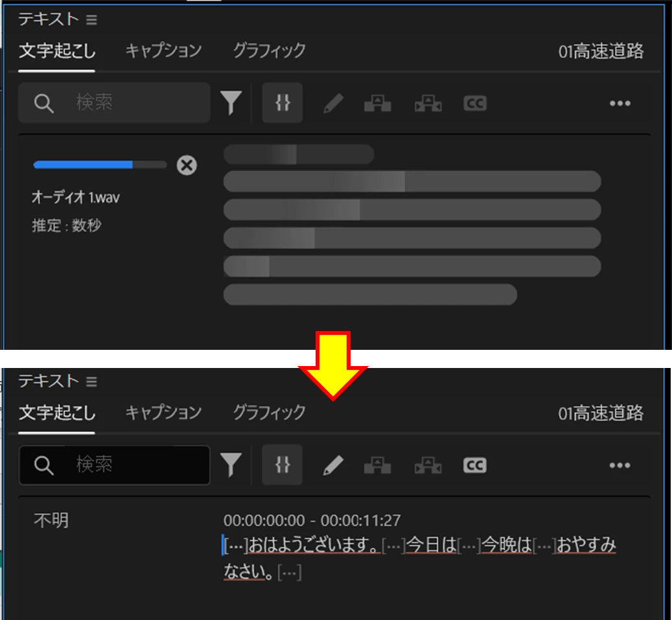Click the word おはようございます in transcript

click(x=314, y=545)
